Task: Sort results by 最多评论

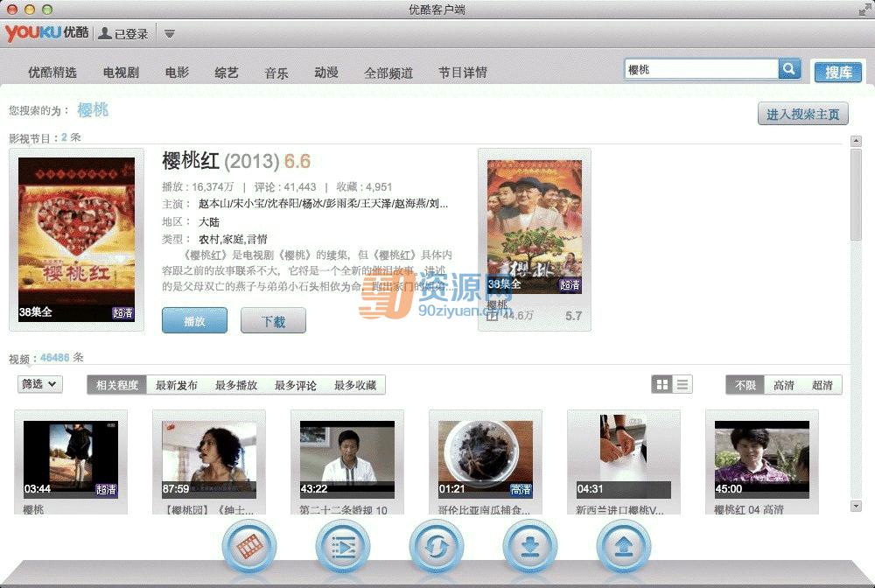Action: pyautogui.click(x=295, y=385)
